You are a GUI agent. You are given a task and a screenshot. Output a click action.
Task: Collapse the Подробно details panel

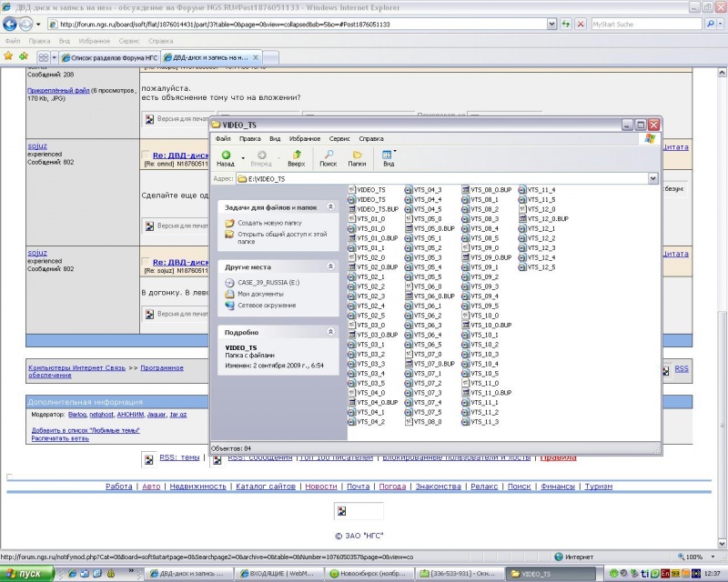pos(330,333)
